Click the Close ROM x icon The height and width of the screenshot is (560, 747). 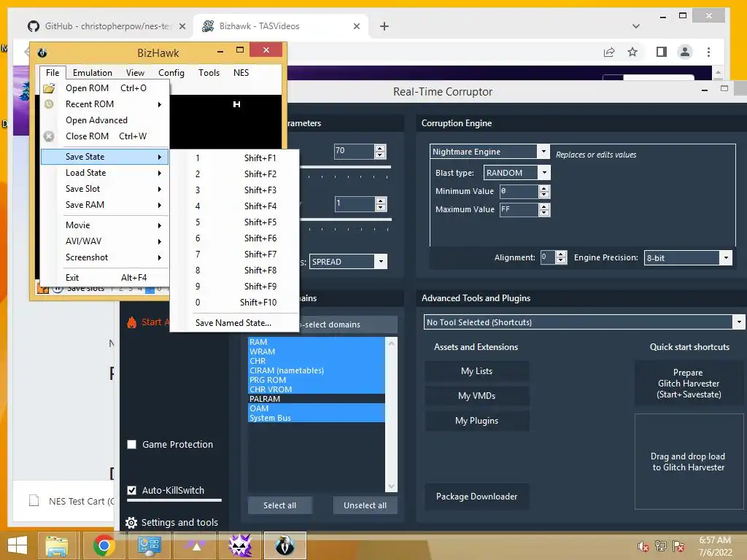tap(49, 136)
